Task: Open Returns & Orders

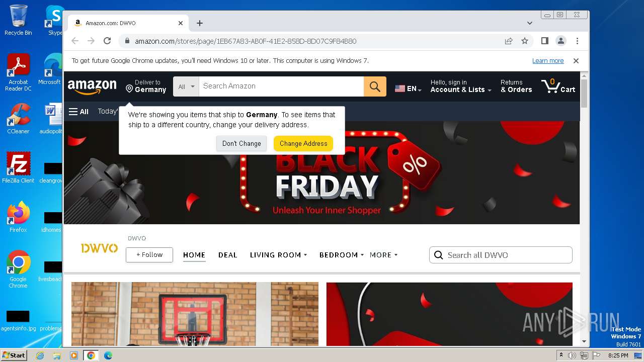Action: click(x=516, y=86)
